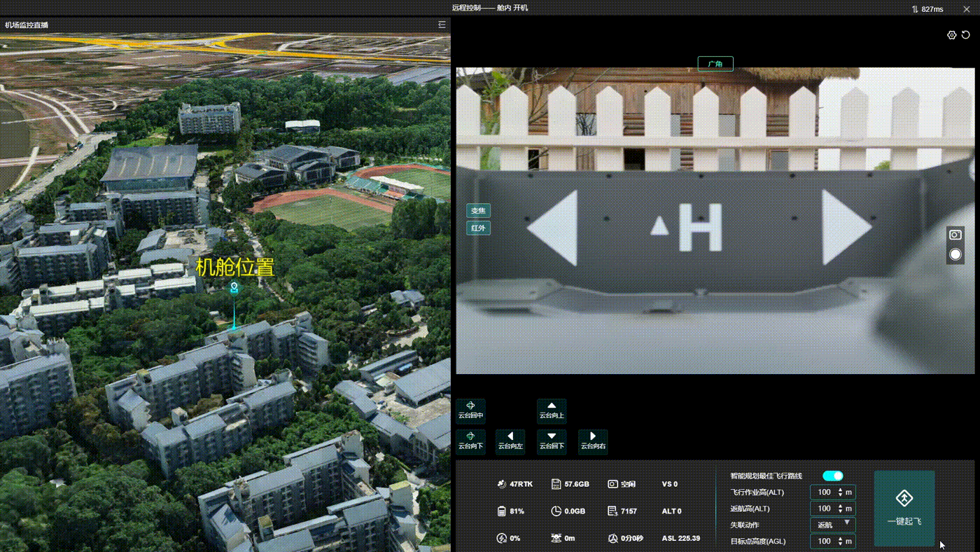
Task: Click the 飞行作业高(ALT) value field
Action: [832, 492]
